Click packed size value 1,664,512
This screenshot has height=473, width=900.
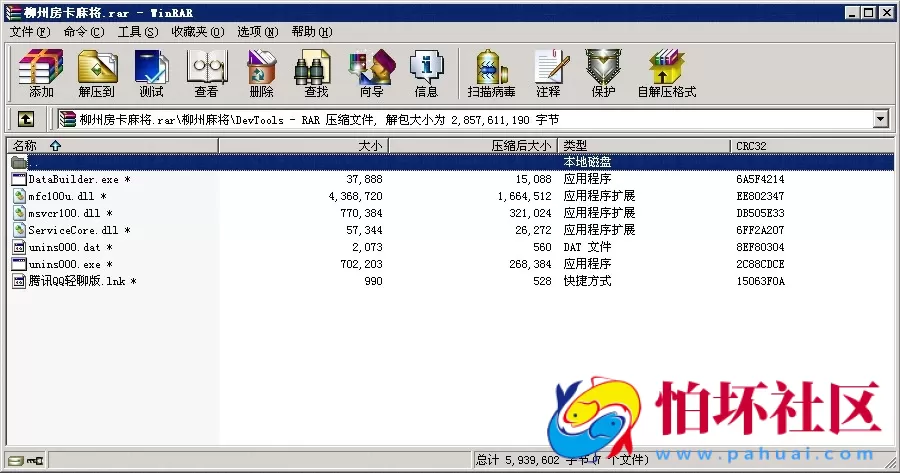click(x=524, y=196)
